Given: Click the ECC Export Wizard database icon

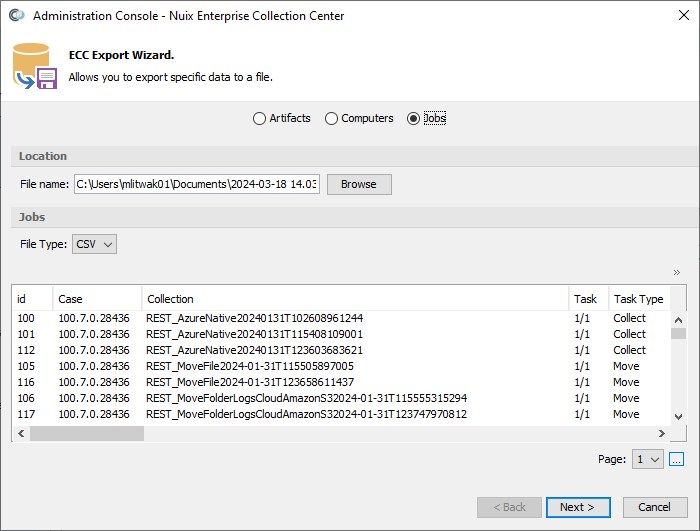Looking at the screenshot, I should 34,66.
